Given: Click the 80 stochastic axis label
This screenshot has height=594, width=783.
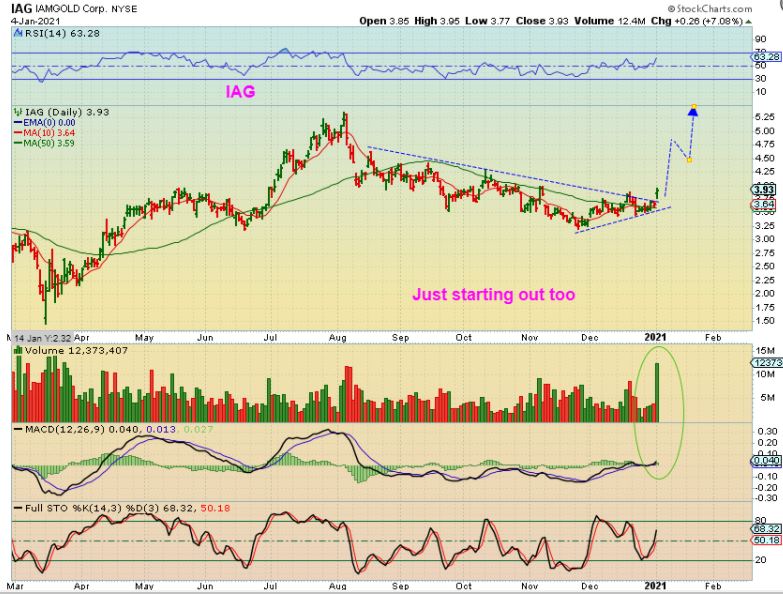Looking at the screenshot, I should [x=761, y=521].
